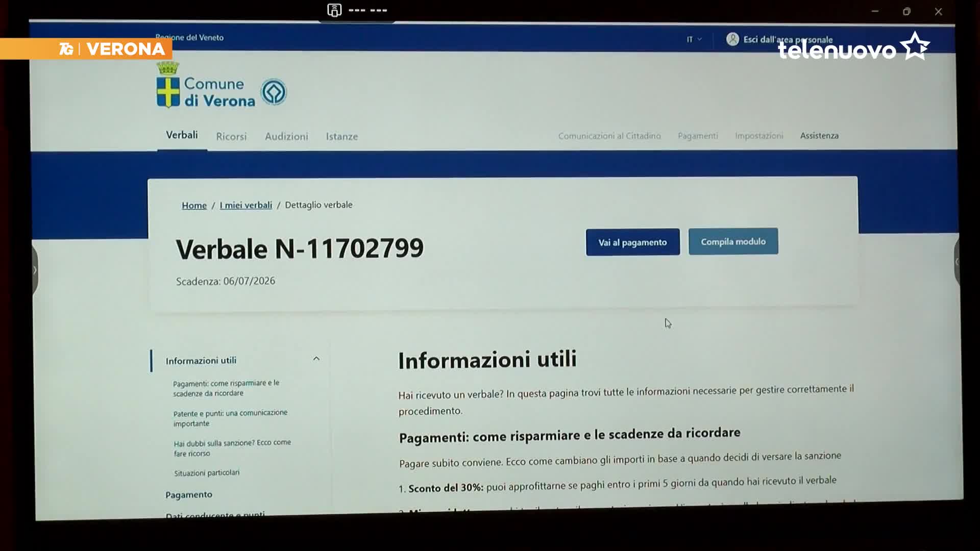Image resolution: width=980 pixels, height=551 pixels.
Task: Click the Sconto del 30% text
Action: point(446,488)
